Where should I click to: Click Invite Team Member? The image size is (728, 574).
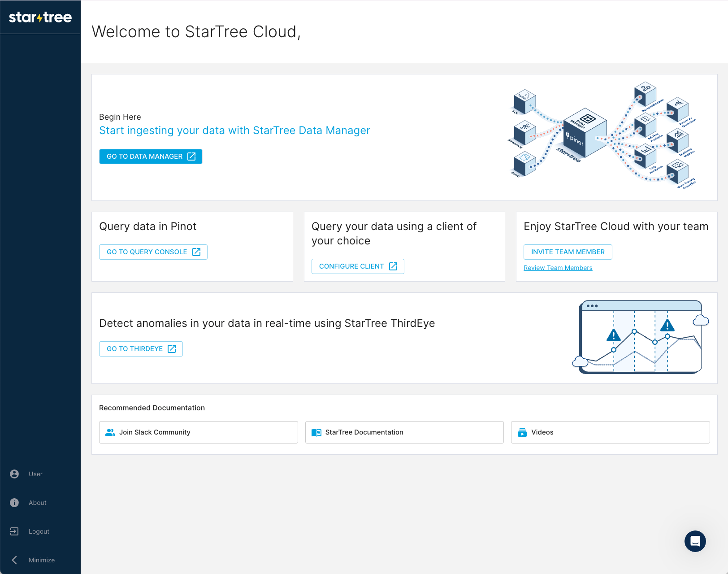point(568,252)
